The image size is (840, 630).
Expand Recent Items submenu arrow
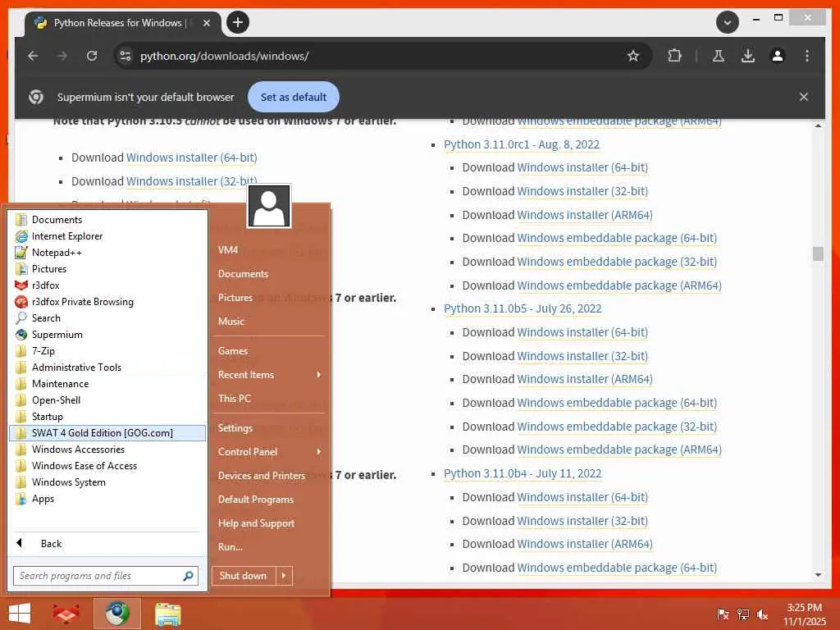pos(319,375)
